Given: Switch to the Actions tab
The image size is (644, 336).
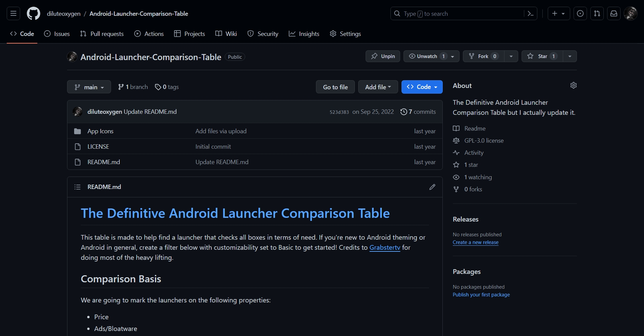Looking at the screenshot, I should 149,34.
